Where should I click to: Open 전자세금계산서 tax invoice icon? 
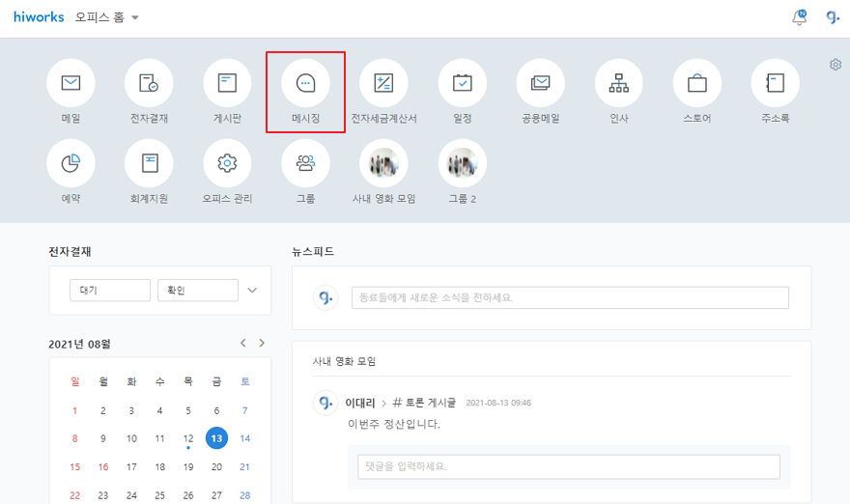383,83
